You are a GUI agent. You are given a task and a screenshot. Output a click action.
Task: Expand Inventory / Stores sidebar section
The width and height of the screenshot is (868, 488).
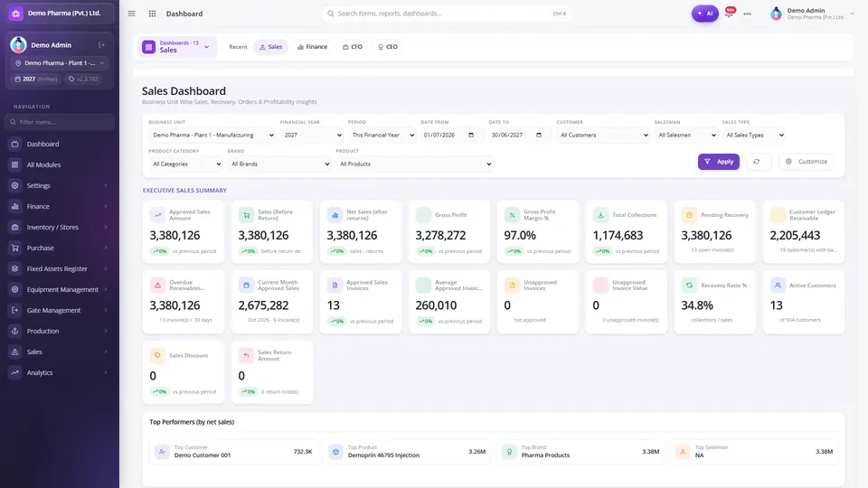pos(60,227)
